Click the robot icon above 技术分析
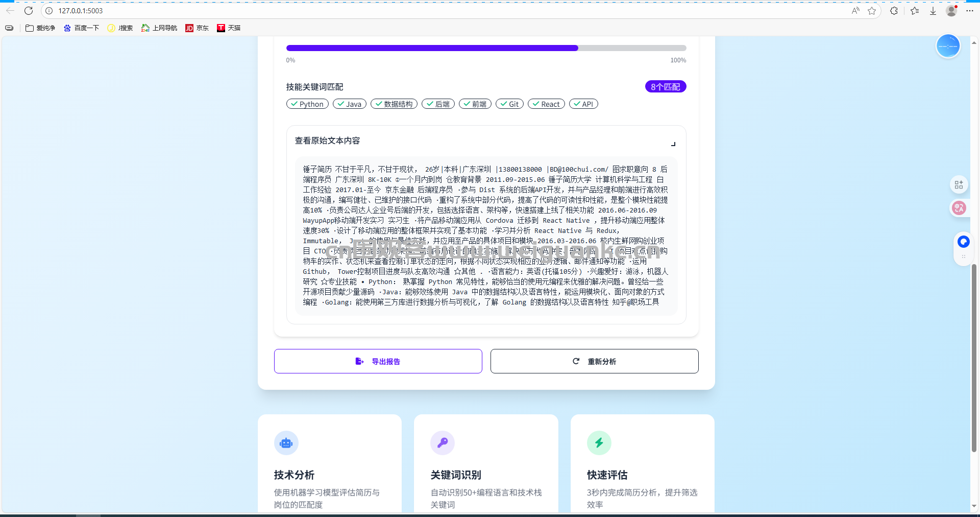980x517 pixels. point(286,443)
